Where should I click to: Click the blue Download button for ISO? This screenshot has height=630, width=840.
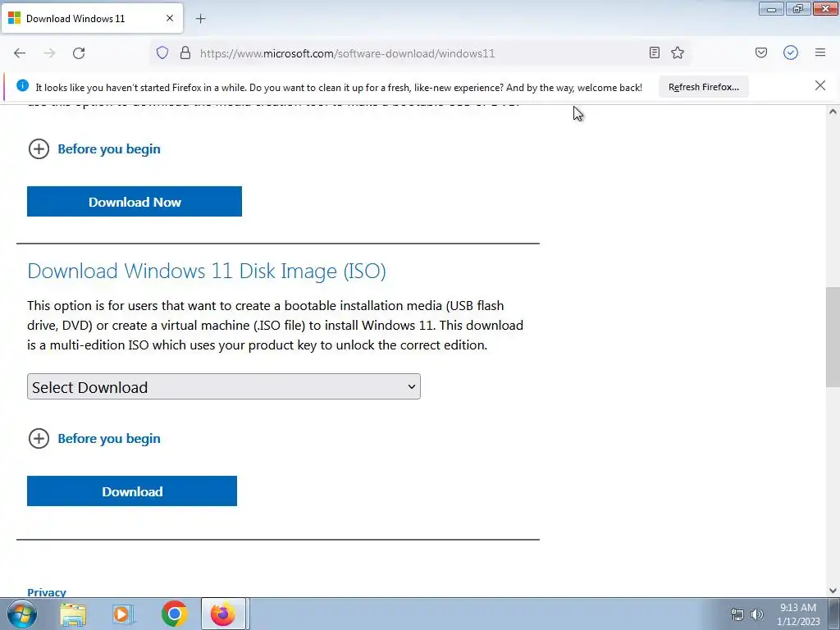[x=132, y=491]
